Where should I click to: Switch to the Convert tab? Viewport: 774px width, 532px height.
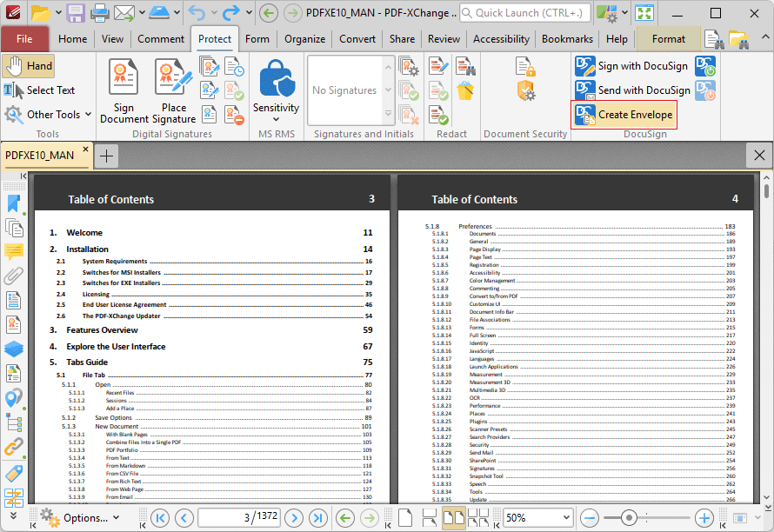[x=357, y=39]
